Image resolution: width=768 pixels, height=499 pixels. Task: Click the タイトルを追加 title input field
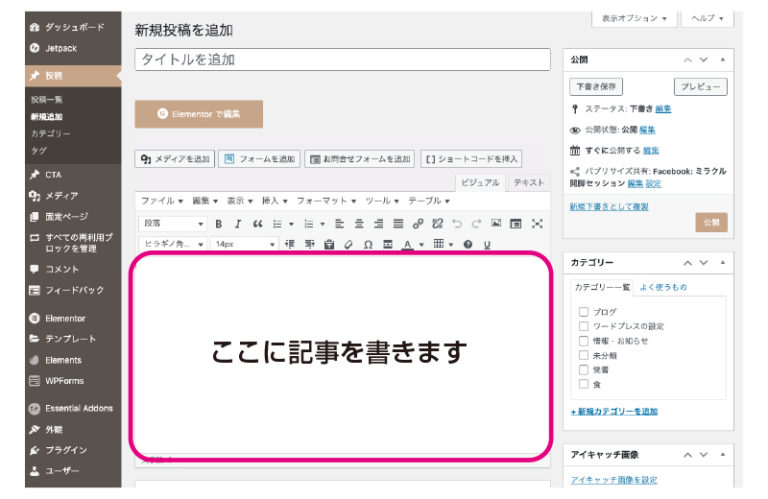(x=342, y=60)
